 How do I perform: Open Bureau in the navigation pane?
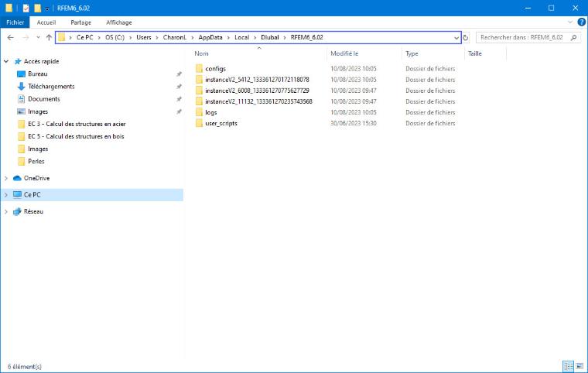click(x=37, y=74)
